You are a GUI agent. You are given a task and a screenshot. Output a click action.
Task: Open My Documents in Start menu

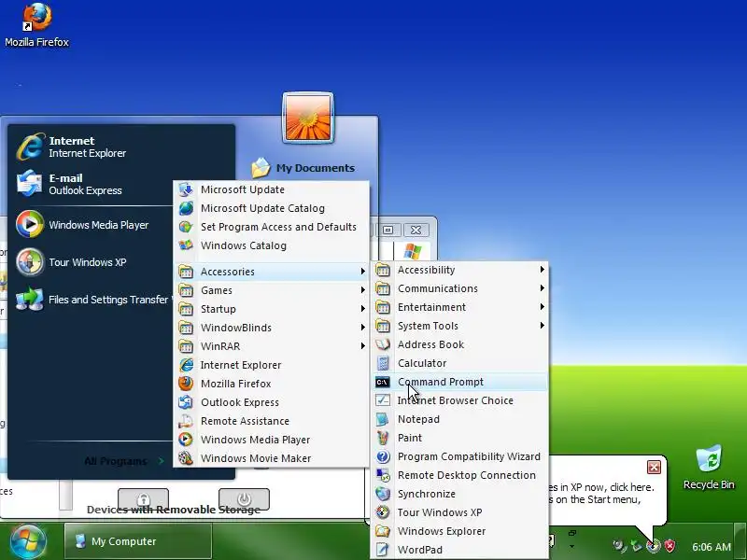pyautogui.click(x=303, y=168)
